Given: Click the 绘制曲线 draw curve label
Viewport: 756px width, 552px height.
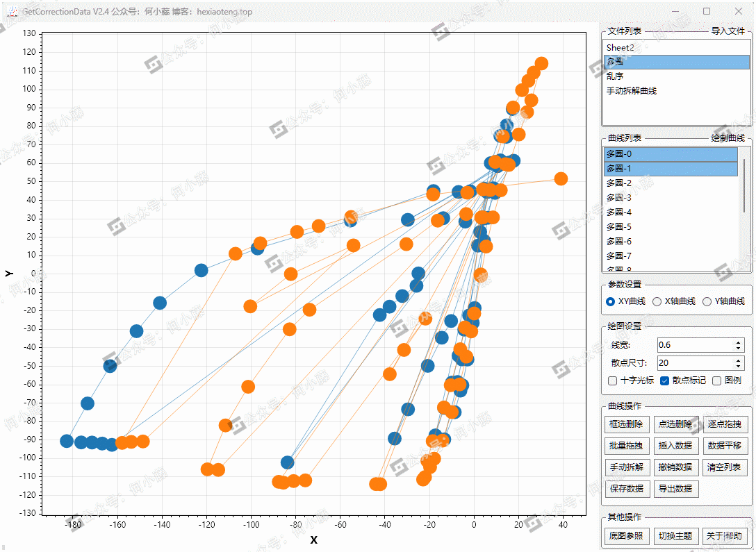Looking at the screenshot, I should coord(728,138).
